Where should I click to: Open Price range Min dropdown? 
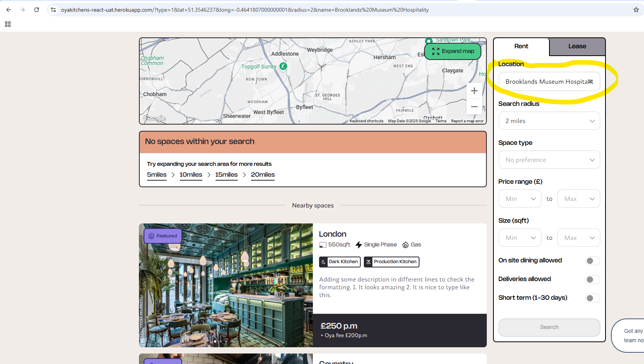(520, 199)
